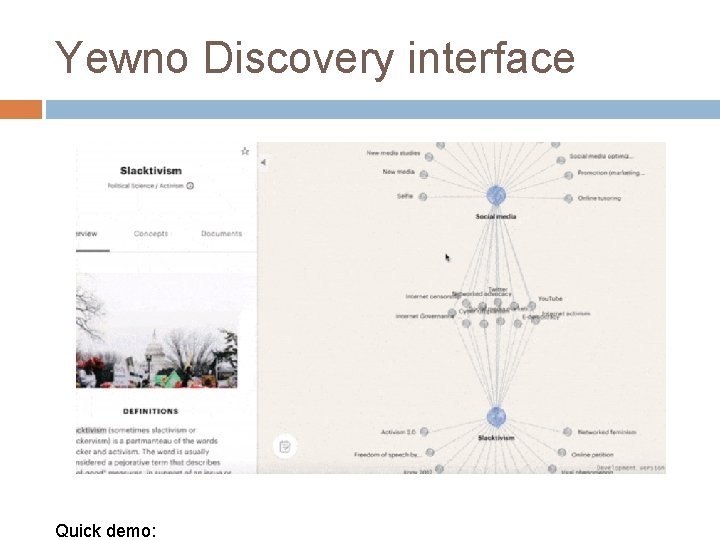Star the Slacktivism concept as favorite
This screenshot has width=720, height=540.
click(245, 151)
